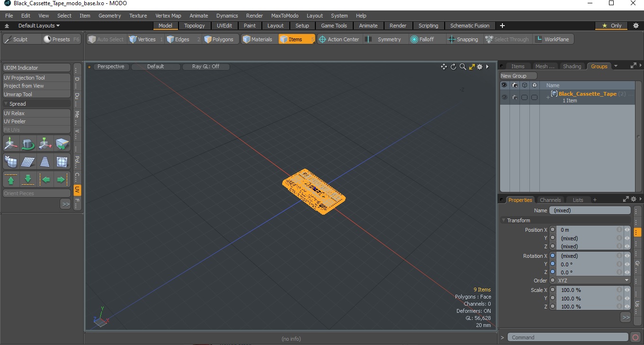The width and height of the screenshot is (644, 345).
Task: Click the flat grid plane icon
Action: pos(28,162)
